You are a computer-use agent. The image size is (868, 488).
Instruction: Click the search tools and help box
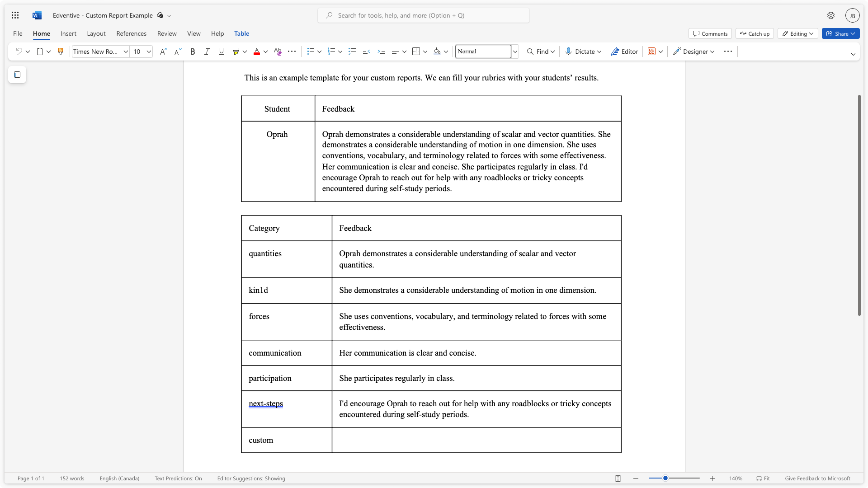click(x=424, y=15)
